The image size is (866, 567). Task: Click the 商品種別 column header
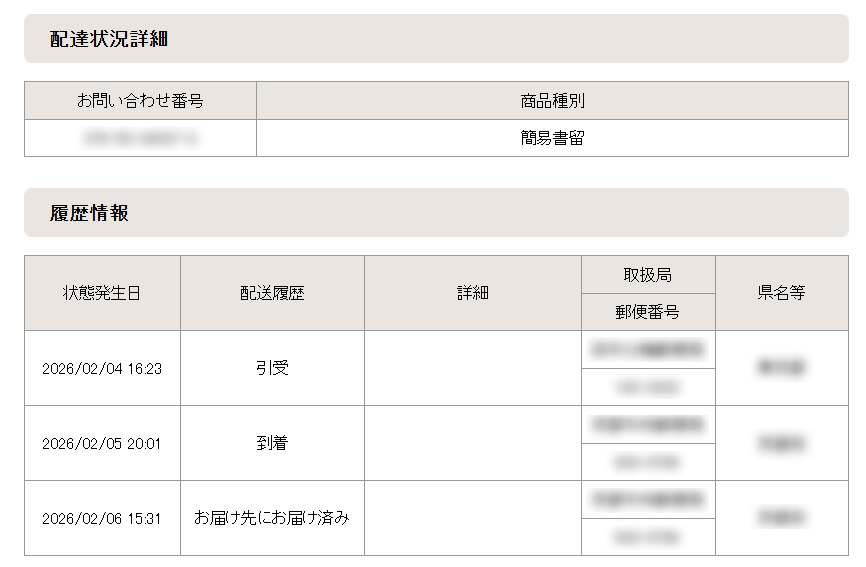tap(552, 101)
